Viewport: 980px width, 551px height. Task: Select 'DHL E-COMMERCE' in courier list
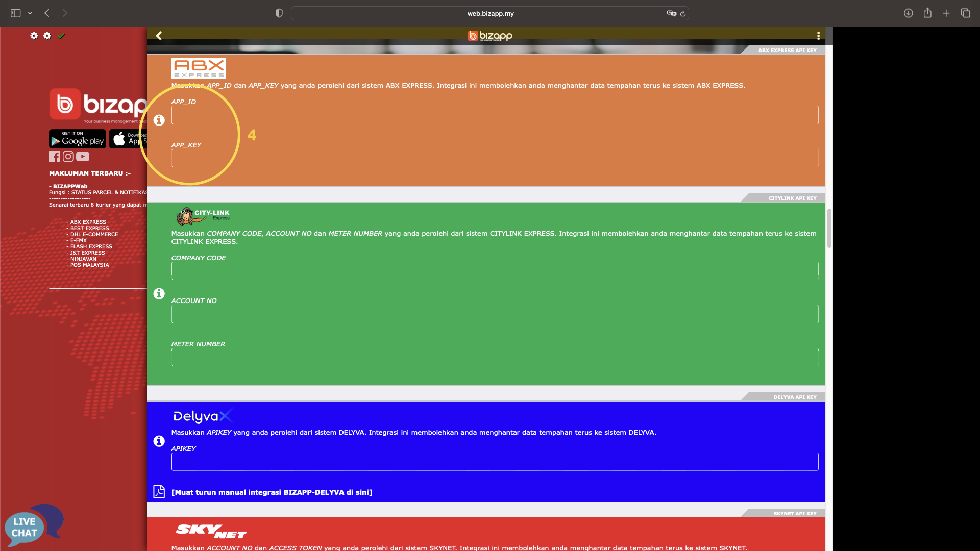(x=94, y=235)
